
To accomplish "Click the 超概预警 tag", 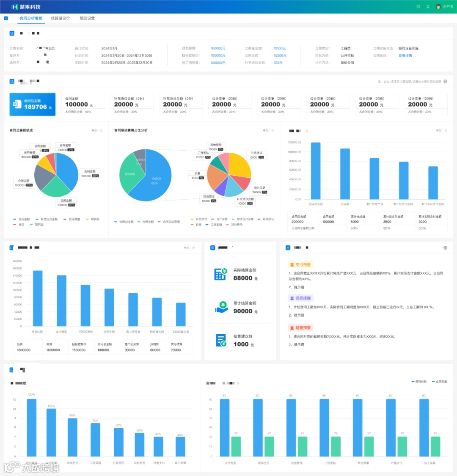I will [300, 328].
